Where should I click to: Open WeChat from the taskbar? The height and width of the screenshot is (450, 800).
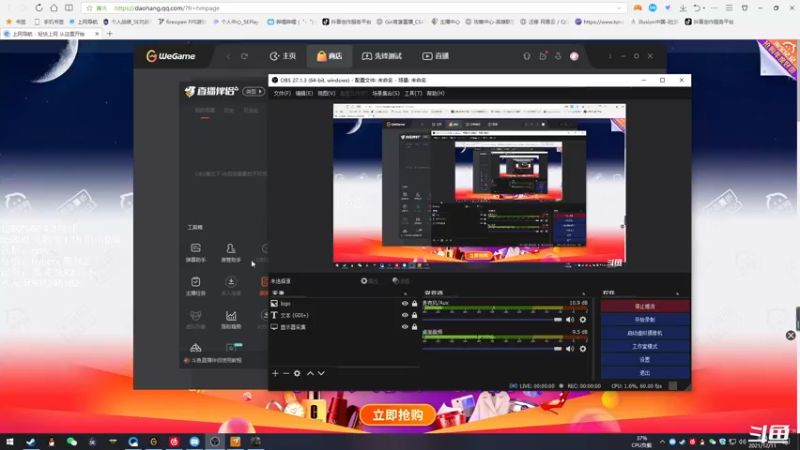tap(72, 442)
